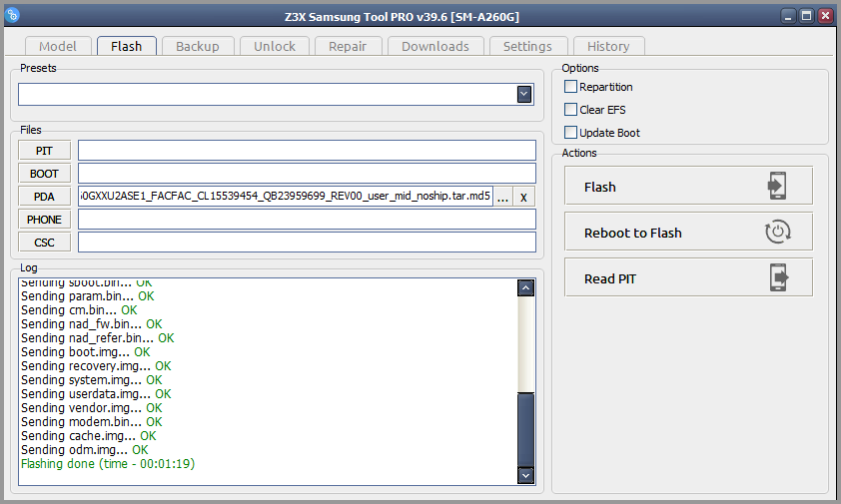
Task: Click log line 'Sending nad_fw.bin... OK'
Action: 91,323
